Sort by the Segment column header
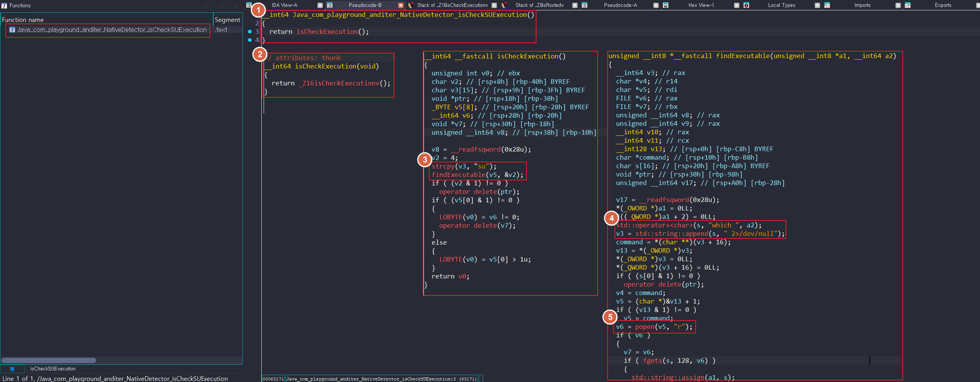This screenshot has height=382, width=980. (x=228, y=20)
